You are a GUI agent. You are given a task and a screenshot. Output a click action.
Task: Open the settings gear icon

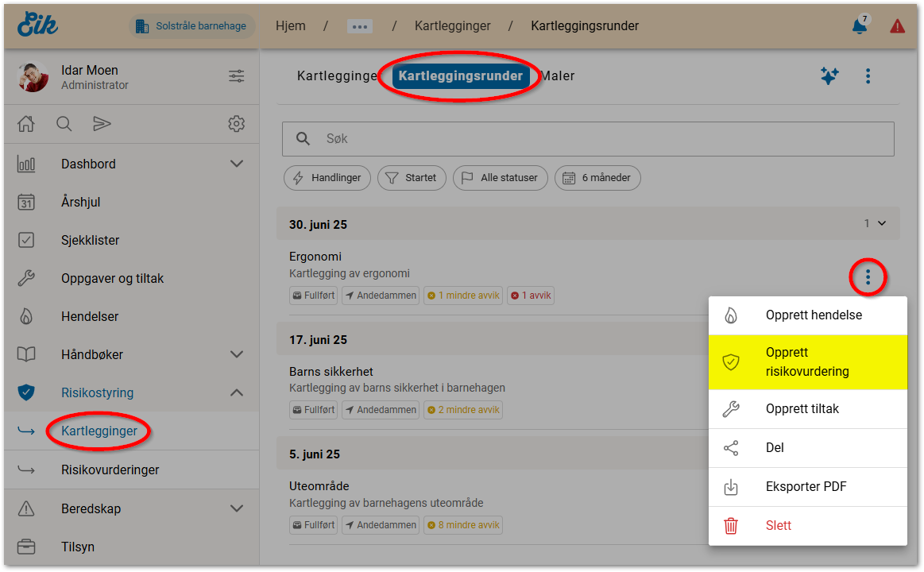pyautogui.click(x=236, y=124)
